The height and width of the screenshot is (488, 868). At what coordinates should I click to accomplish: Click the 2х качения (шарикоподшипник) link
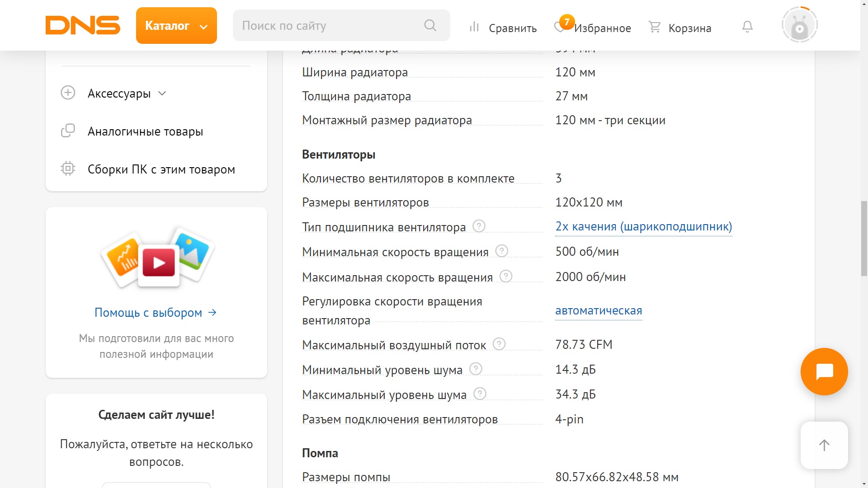tap(643, 226)
